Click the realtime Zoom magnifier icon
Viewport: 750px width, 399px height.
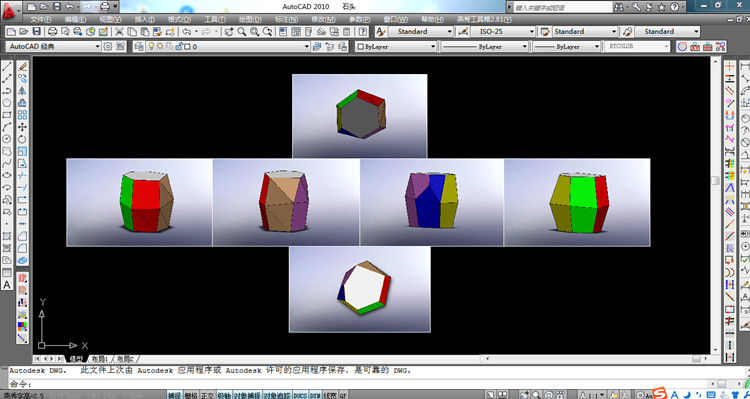click(242, 32)
